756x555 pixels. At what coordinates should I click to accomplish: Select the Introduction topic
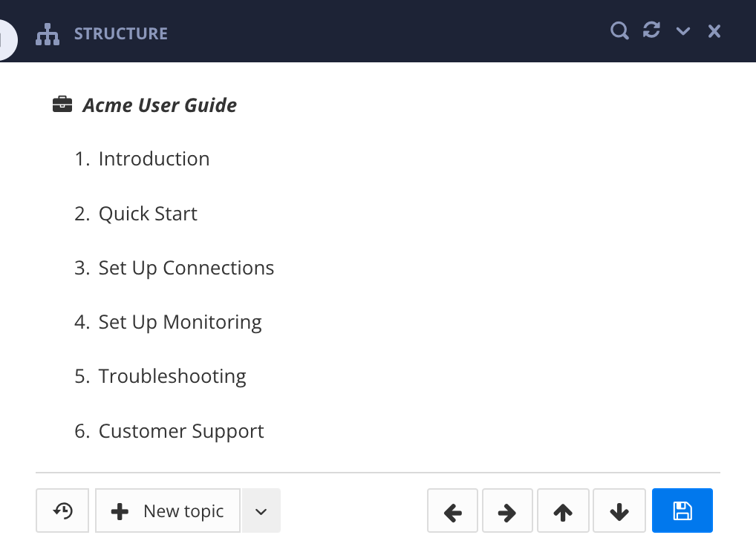[154, 159]
